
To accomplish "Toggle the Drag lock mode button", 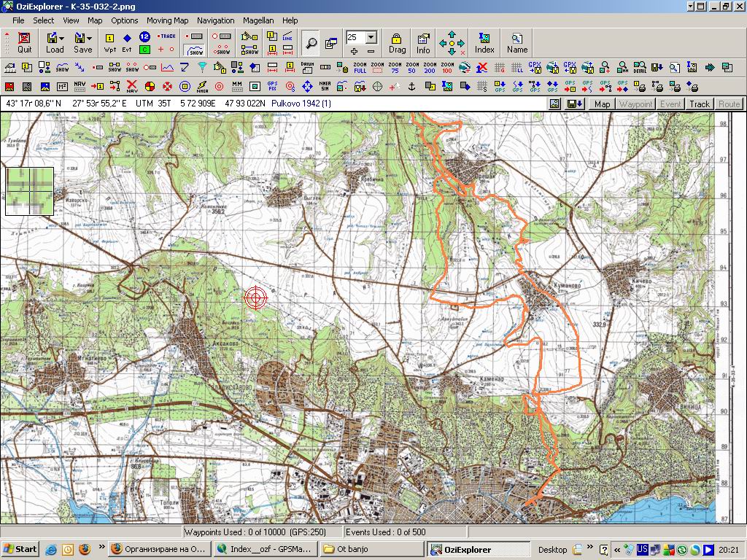I will (397, 42).
